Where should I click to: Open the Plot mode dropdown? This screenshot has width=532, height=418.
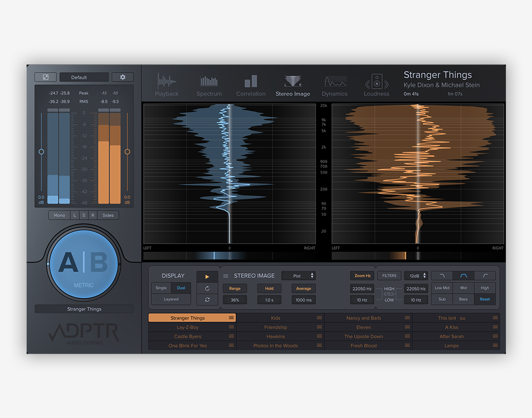click(x=299, y=276)
